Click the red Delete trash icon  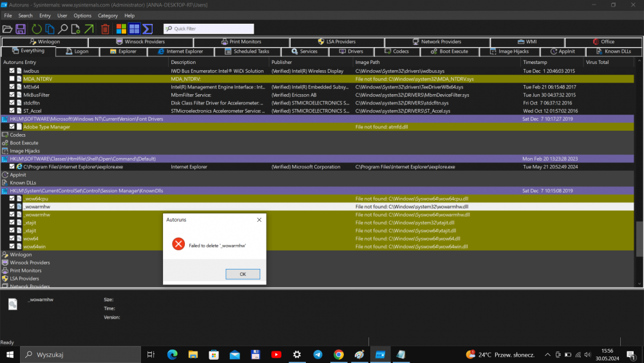coord(105,29)
